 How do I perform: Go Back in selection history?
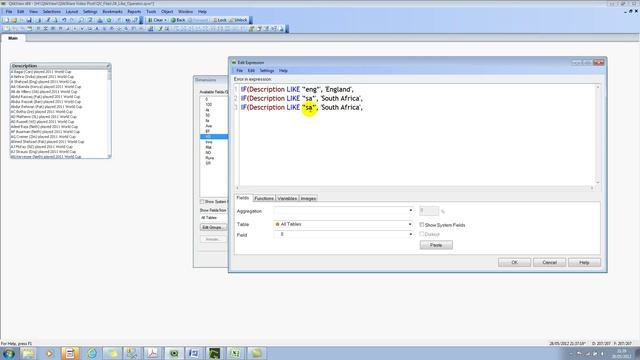(178, 20)
